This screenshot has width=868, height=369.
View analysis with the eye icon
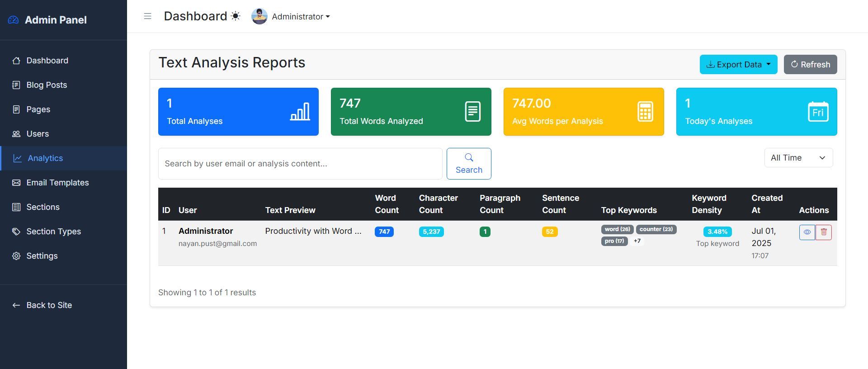807,232
